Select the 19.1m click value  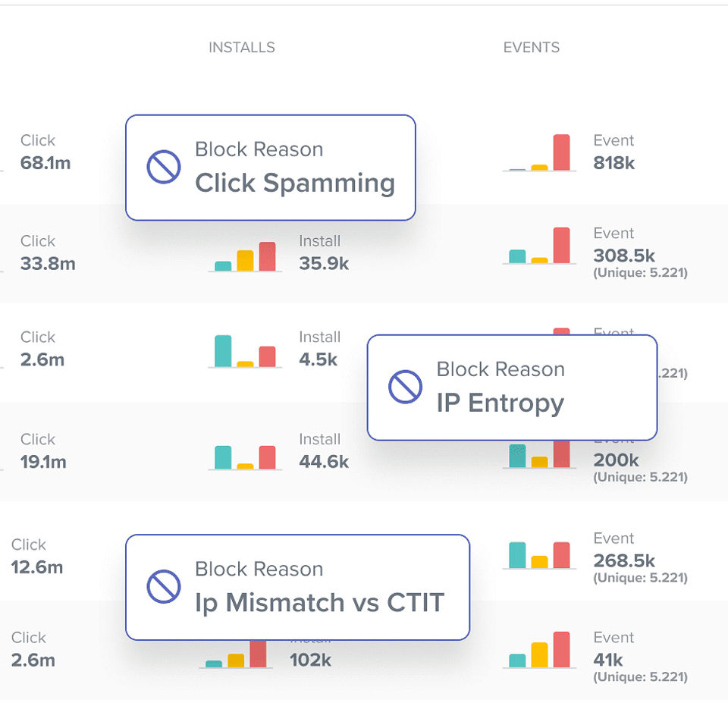point(43,462)
